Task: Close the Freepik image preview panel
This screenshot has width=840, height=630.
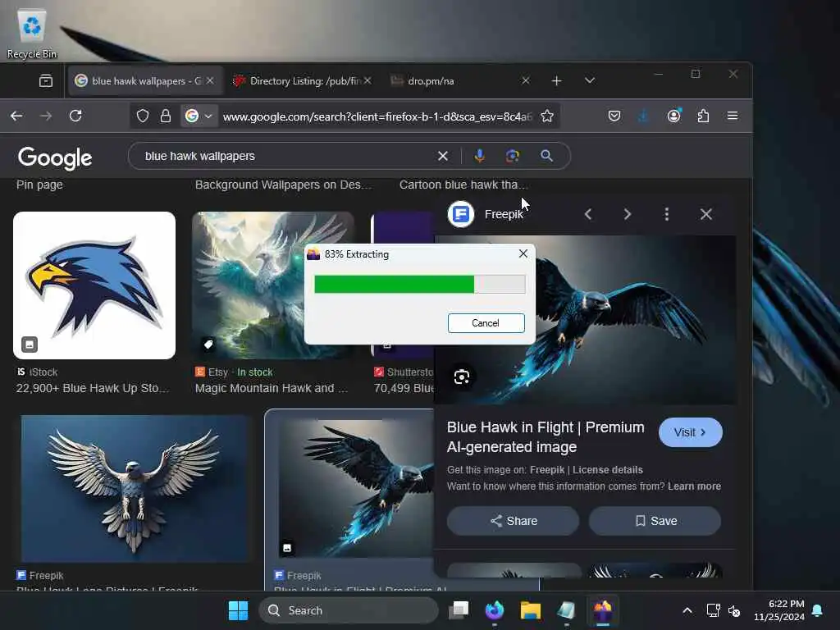Action: pyautogui.click(x=706, y=214)
